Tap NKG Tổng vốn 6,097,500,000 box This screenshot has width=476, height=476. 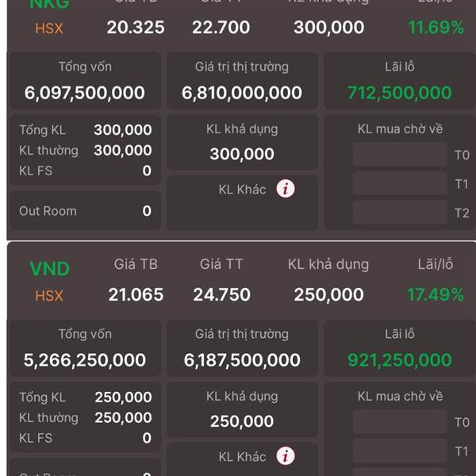[x=85, y=81]
